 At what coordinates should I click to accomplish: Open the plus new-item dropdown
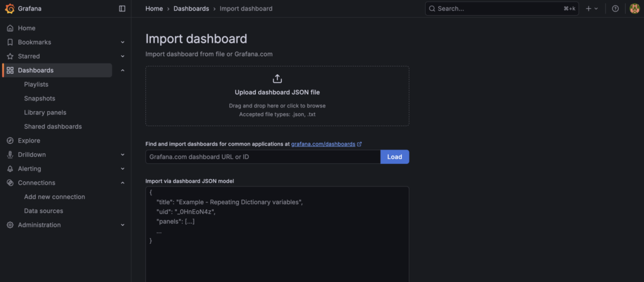coord(592,9)
